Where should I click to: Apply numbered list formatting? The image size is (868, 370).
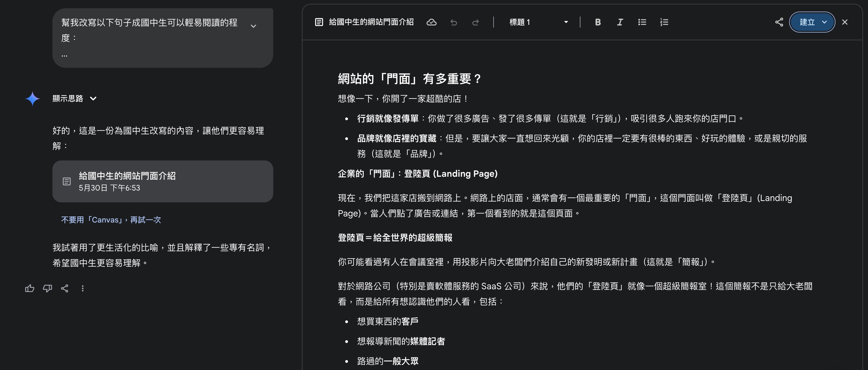tap(664, 22)
